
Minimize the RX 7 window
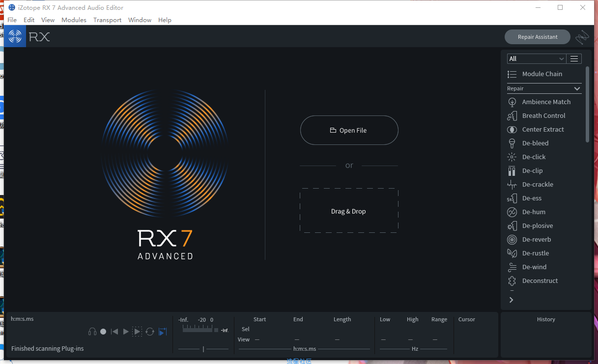538,7
